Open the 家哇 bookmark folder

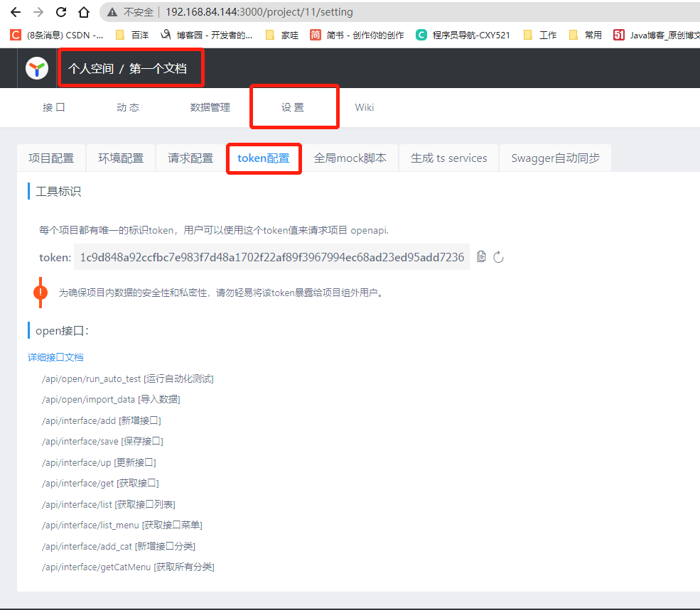[x=281, y=35]
